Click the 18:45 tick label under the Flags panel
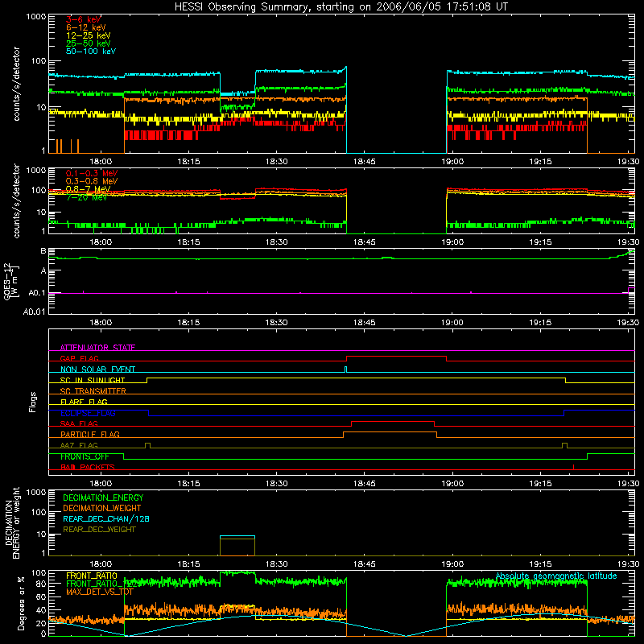The width and height of the screenshot is (644, 644). (365, 484)
